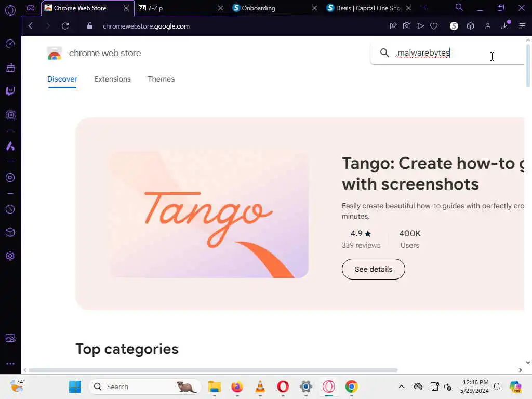Open File Explorer from taskbar
This screenshot has height=399, width=532.
215,387
